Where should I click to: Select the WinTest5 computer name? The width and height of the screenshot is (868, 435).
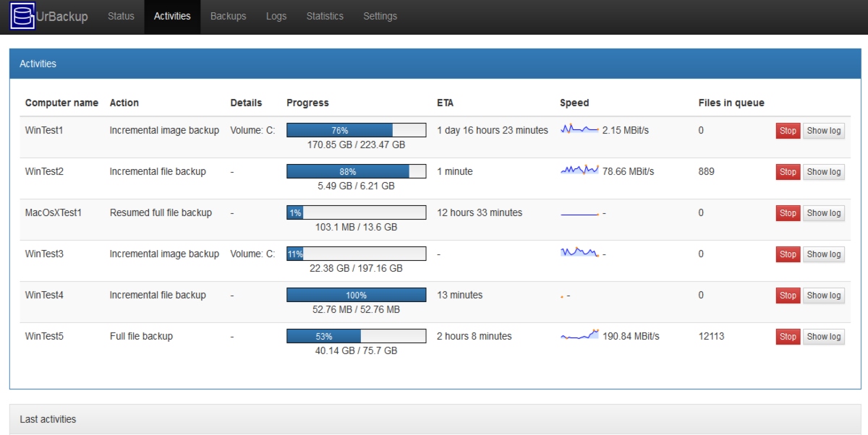pyautogui.click(x=44, y=336)
